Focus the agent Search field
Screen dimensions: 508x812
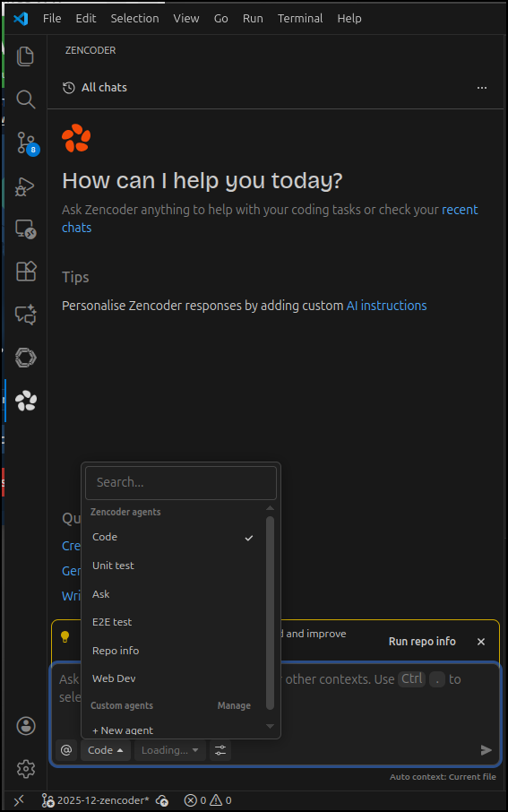click(181, 482)
